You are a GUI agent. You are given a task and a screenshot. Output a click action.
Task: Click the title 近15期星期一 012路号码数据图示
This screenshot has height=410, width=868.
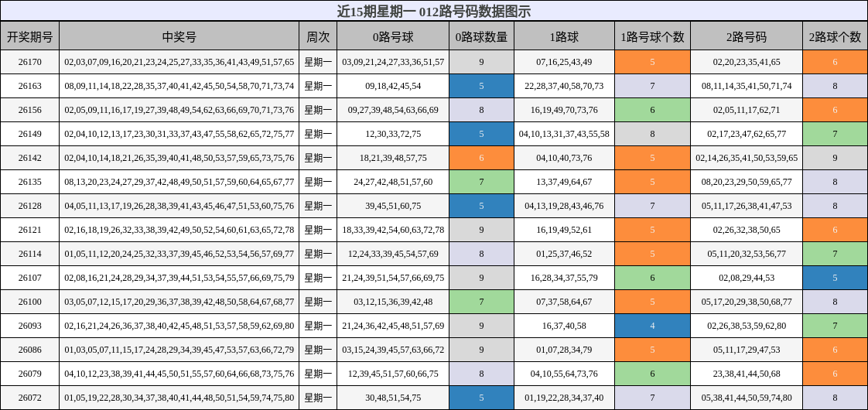click(x=434, y=11)
